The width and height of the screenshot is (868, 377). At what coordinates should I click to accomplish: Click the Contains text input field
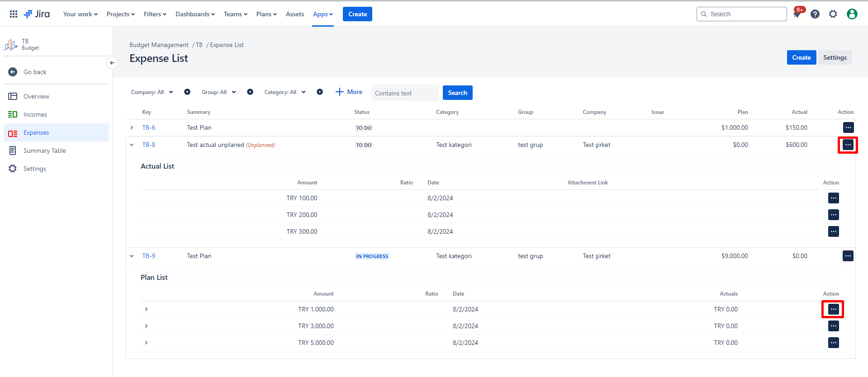coord(405,93)
